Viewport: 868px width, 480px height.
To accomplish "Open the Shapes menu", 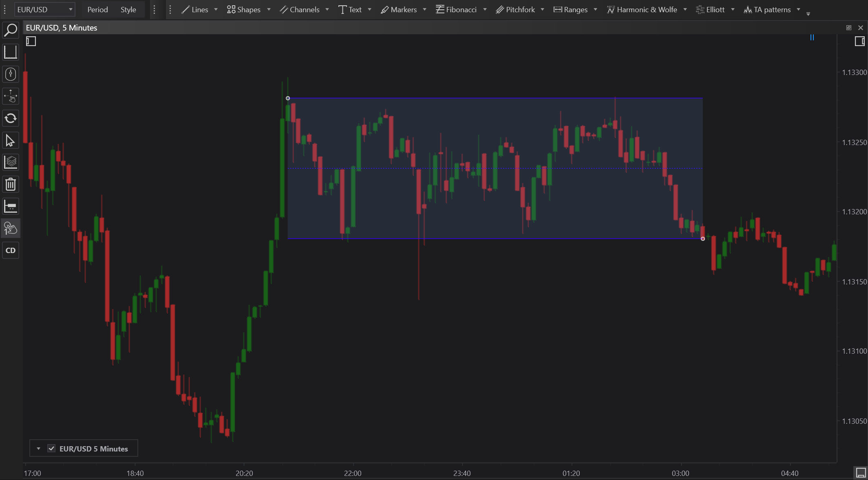I will click(244, 9).
